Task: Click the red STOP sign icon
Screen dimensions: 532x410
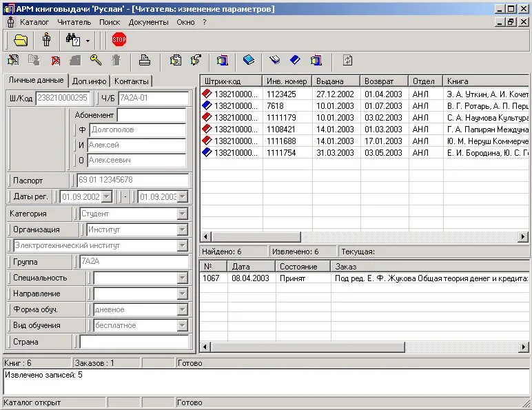Action: 119,40
